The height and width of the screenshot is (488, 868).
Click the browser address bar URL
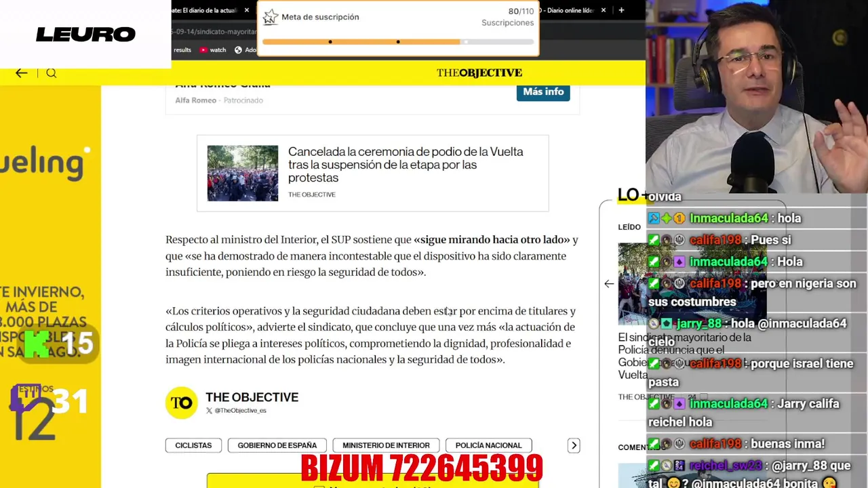214,31
